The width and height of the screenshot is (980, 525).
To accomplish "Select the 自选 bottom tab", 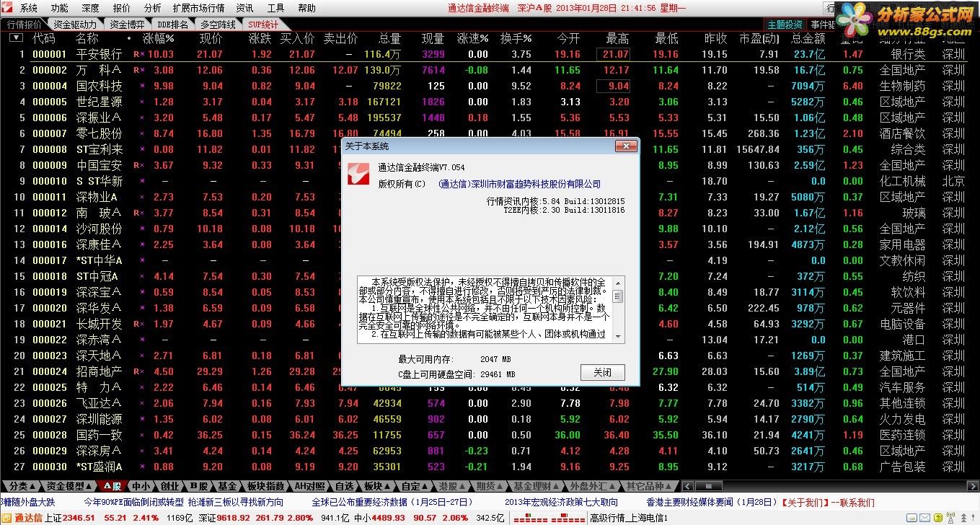I will click(345, 486).
